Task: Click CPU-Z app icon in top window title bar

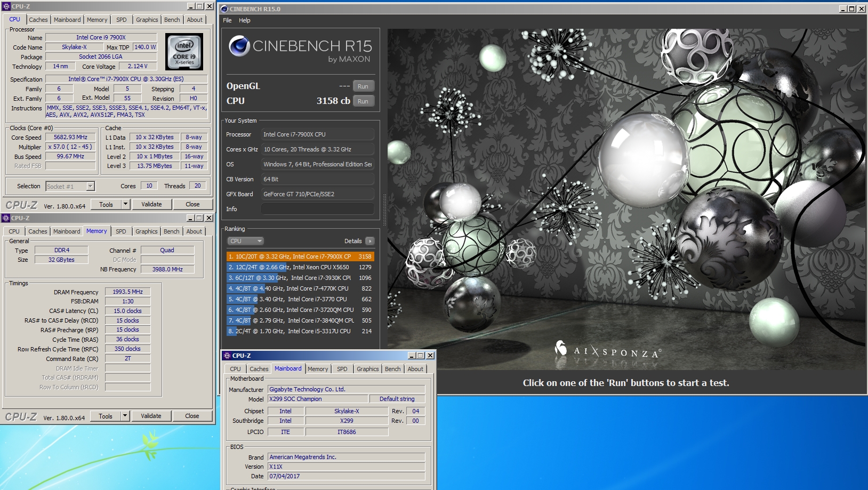Action: (6, 6)
